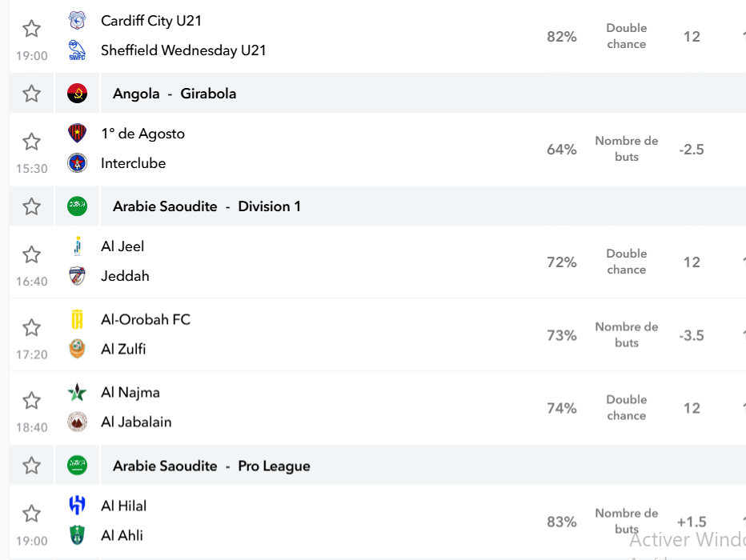Screen dimensions: 746x560
Task: Select the 73% Nombre de buts prediction
Action: pos(626,335)
